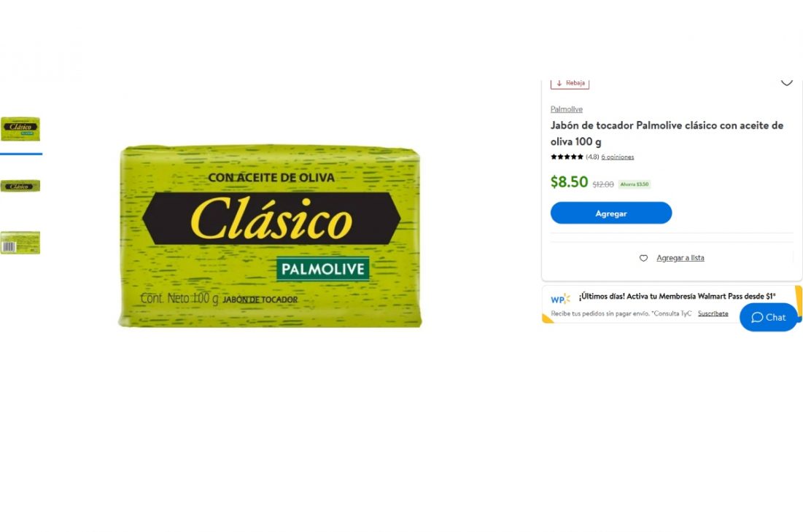This screenshot has height=532, width=803.
Task: Click the Agregar a lista link
Action: pos(680,258)
